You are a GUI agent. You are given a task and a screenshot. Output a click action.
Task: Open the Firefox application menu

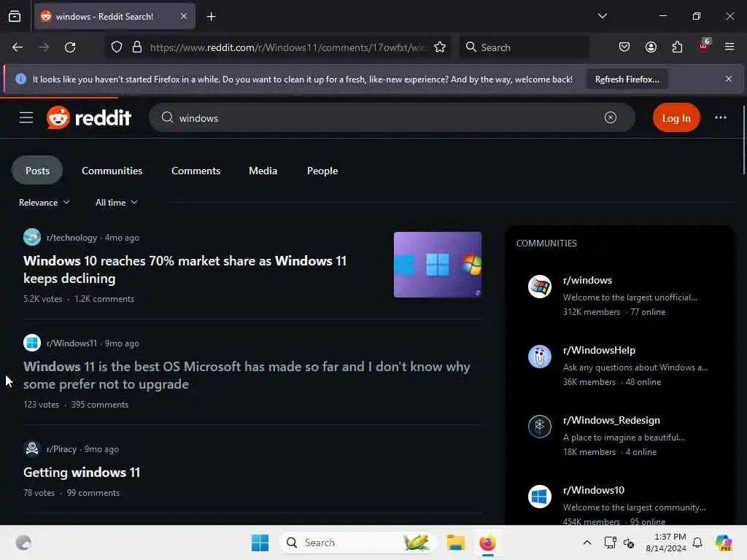point(729,47)
